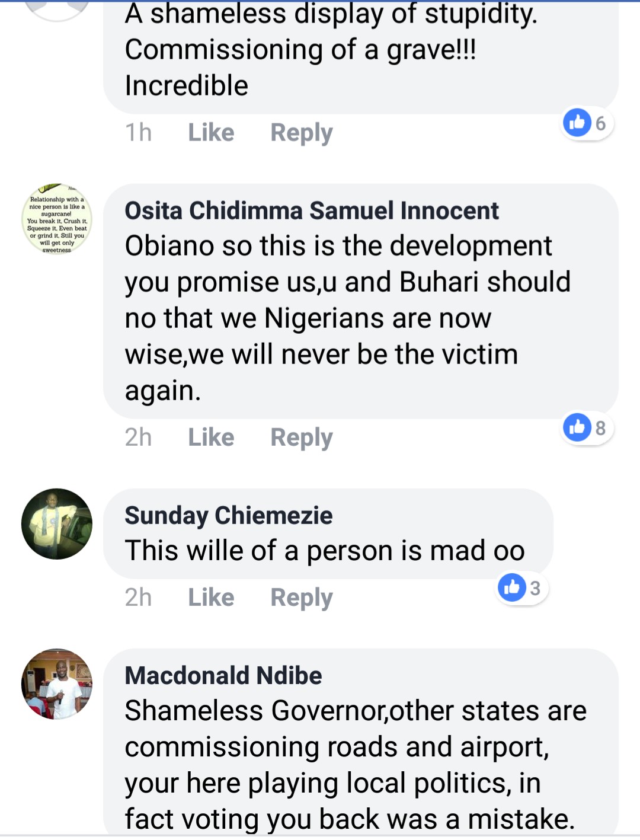Tap the 'This wille of a person' comment bubble
The width and height of the screenshot is (640, 840).
[325, 551]
